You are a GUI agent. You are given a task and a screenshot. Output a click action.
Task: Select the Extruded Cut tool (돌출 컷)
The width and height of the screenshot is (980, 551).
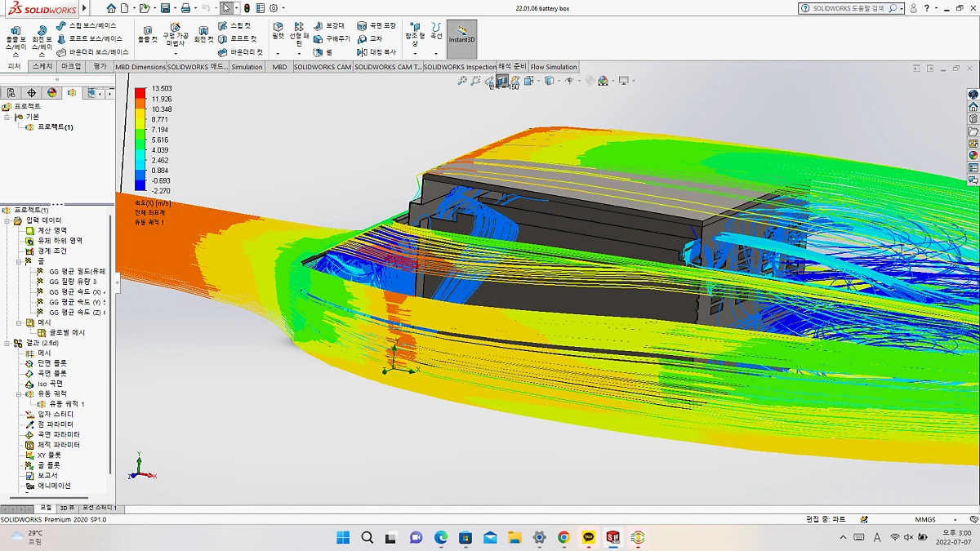148,33
